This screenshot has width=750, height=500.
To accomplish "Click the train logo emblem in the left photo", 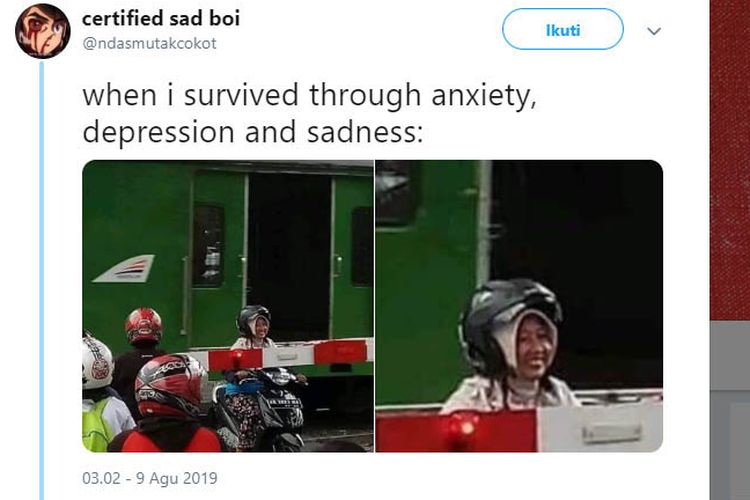I will (124, 268).
